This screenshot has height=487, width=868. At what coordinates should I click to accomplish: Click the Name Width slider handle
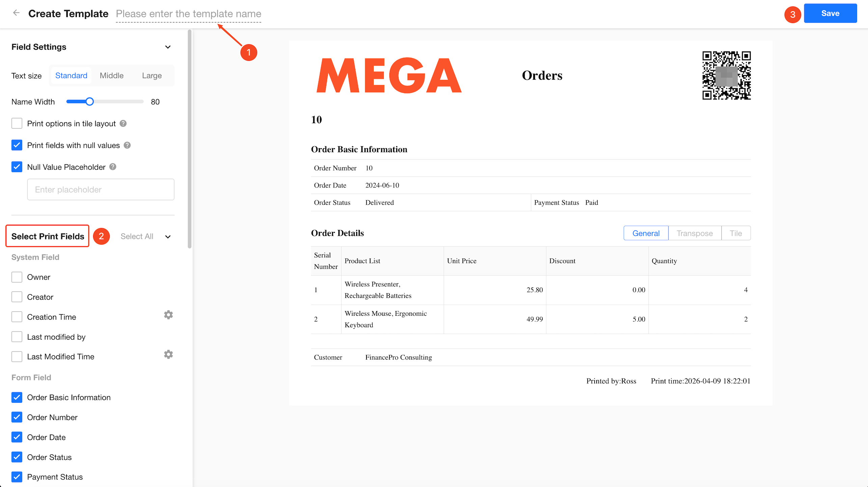[89, 102]
